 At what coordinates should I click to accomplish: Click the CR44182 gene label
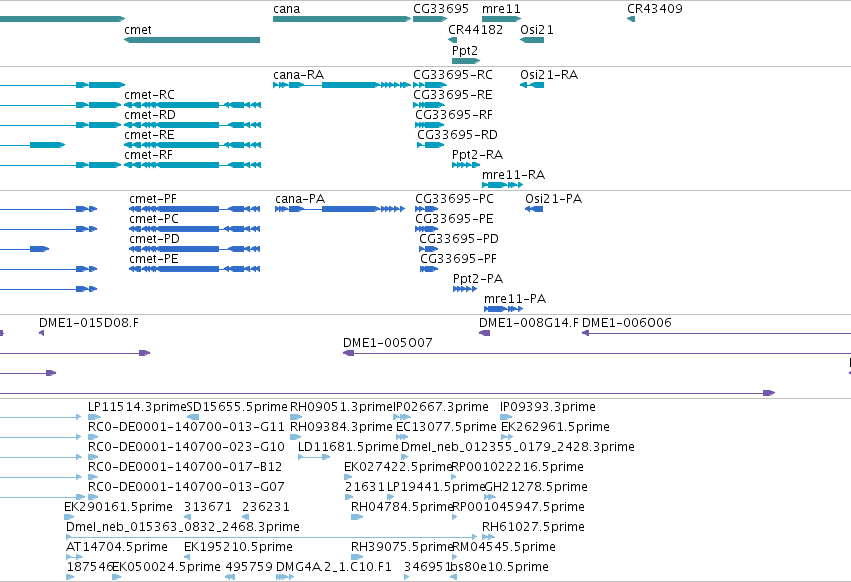pos(475,30)
